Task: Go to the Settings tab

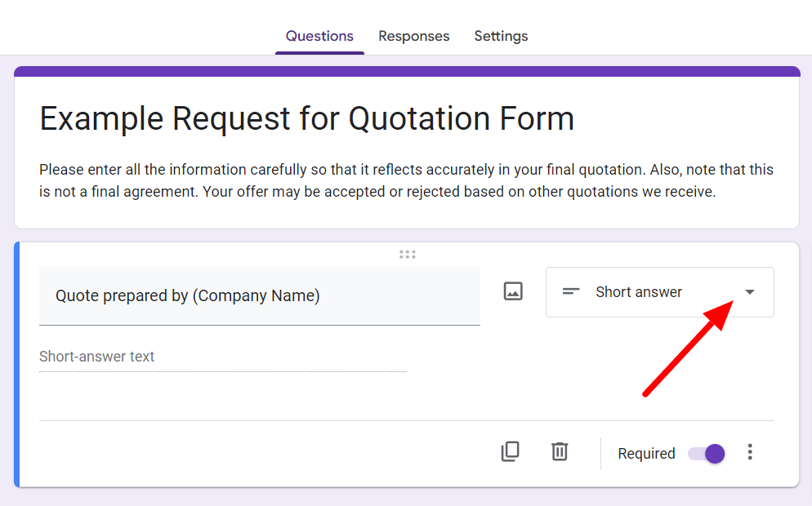Action: (x=501, y=36)
